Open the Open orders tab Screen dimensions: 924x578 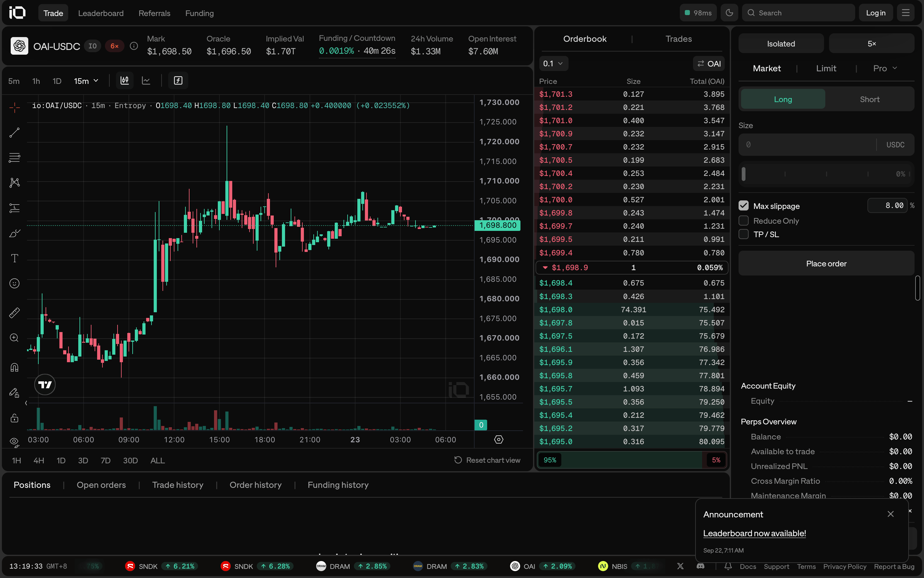101,485
